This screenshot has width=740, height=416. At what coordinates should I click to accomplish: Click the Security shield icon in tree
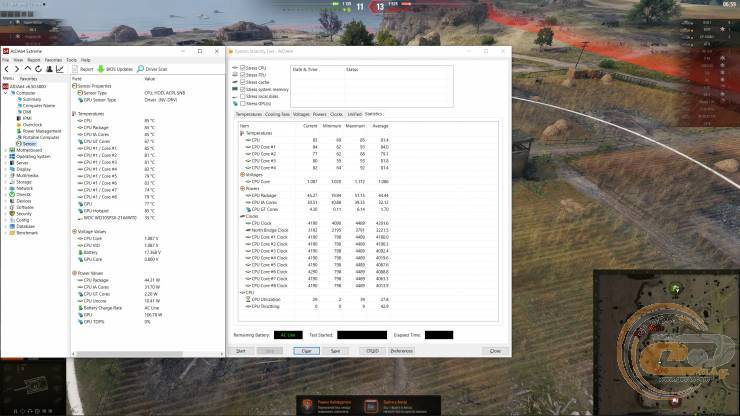(x=12, y=213)
